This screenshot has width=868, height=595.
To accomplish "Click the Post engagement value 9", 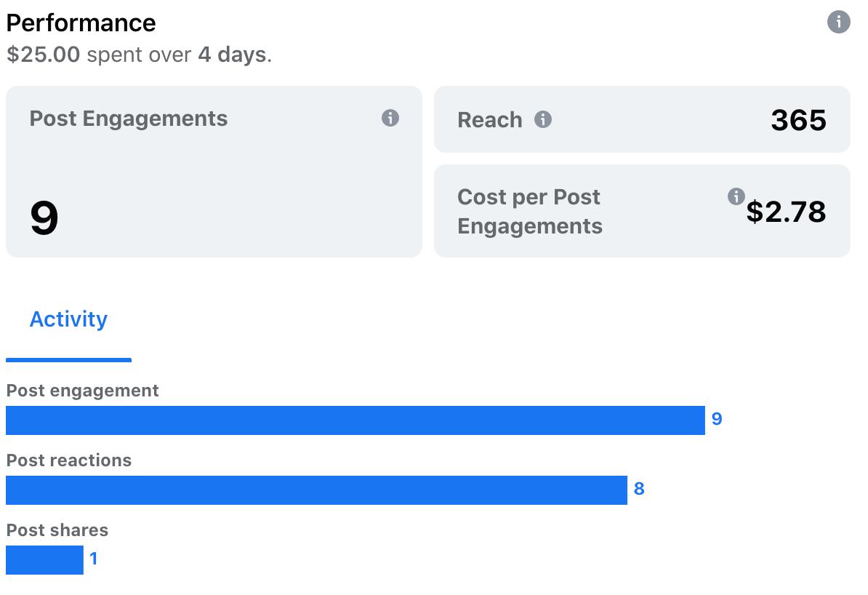I will (717, 419).
